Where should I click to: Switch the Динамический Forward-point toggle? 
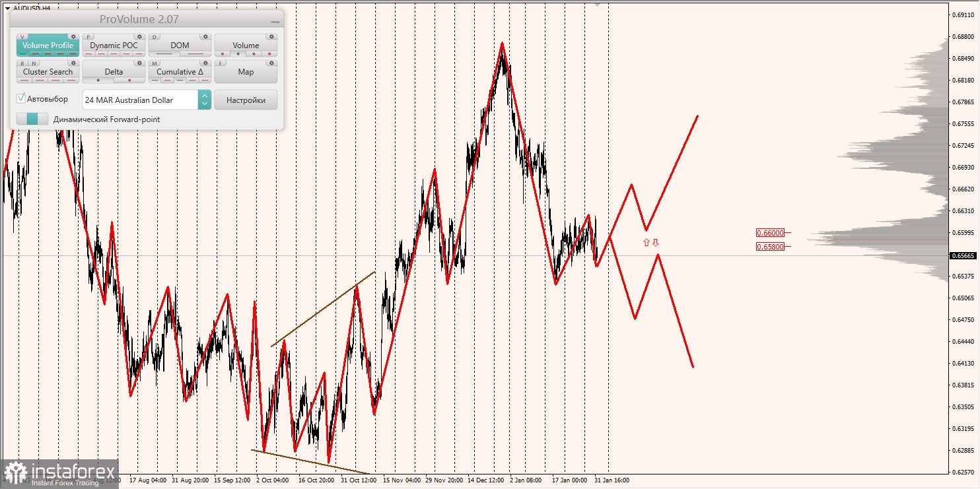[x=32, y=119]
